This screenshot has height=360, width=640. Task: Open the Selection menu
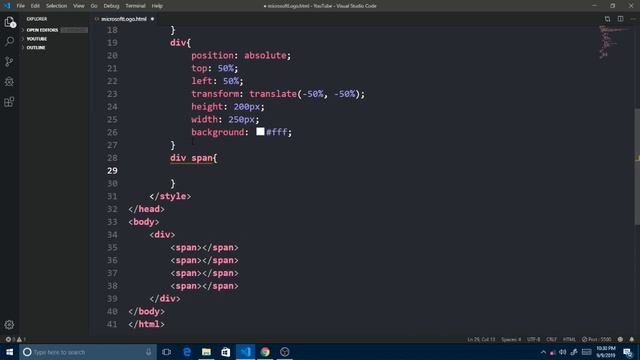pos(56,6)
